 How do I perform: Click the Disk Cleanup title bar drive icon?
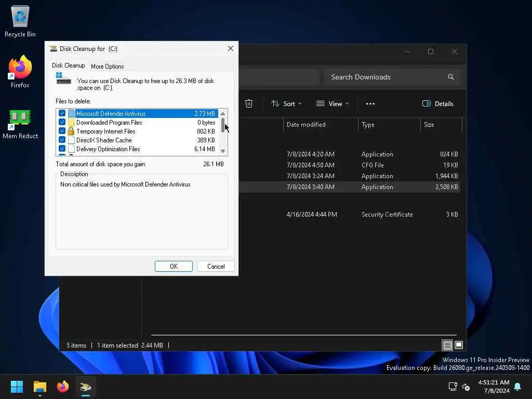[x=53, y=48]
